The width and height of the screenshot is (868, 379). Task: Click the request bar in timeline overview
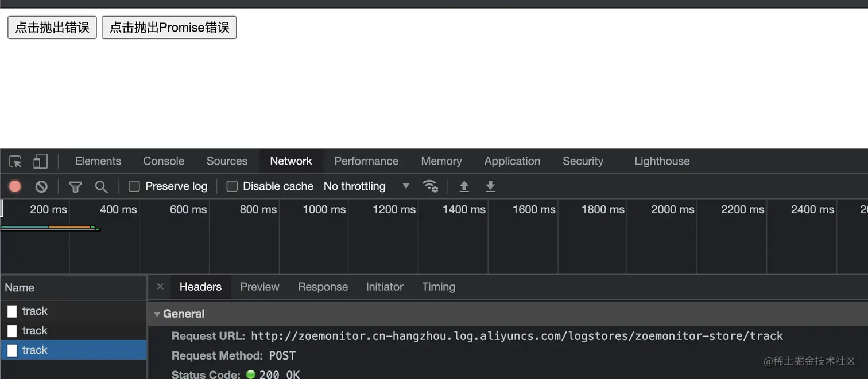(x=50, y=228)
